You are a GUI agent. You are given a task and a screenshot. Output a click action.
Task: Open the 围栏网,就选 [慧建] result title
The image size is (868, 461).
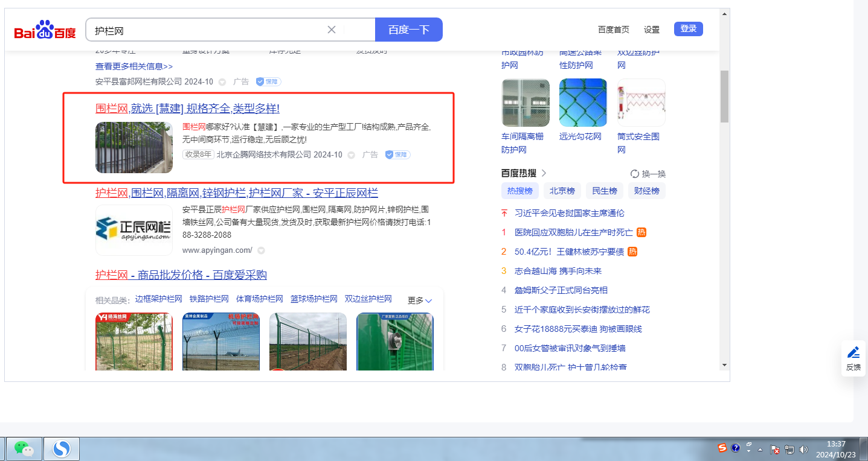coord(187,109)
